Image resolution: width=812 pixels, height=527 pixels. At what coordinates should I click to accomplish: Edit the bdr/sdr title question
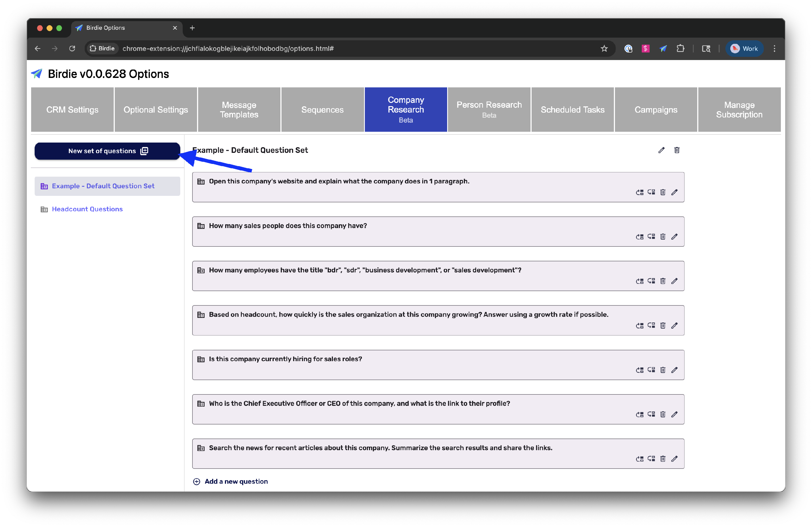[x=674, y=281]
